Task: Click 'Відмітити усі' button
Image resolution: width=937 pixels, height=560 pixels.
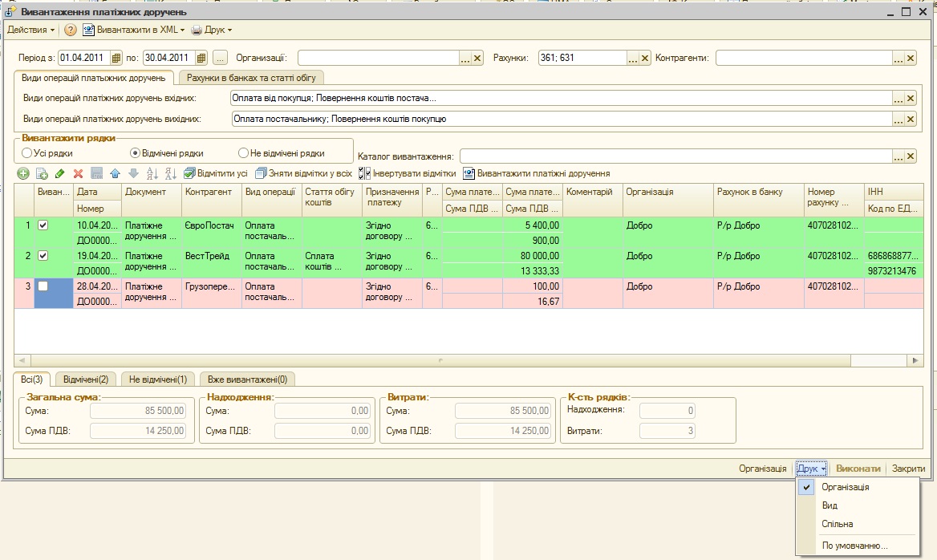Action: tap(216, 173)
